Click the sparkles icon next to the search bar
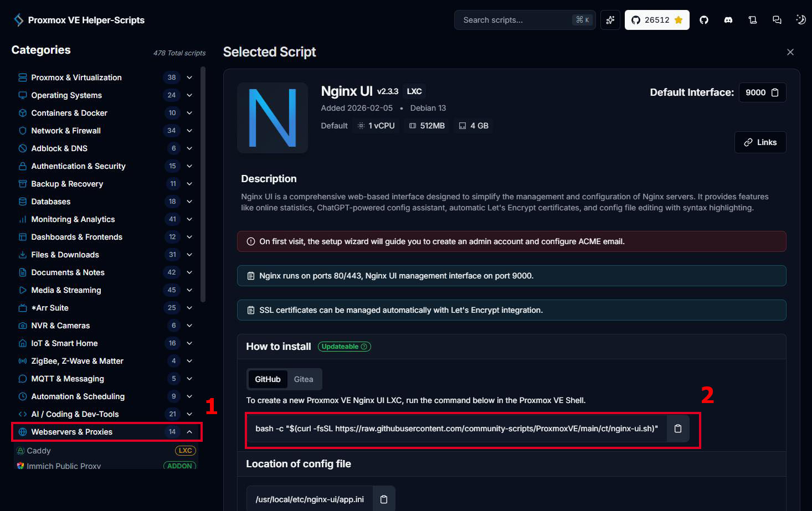Screen dimensions: 812x511 610,19
